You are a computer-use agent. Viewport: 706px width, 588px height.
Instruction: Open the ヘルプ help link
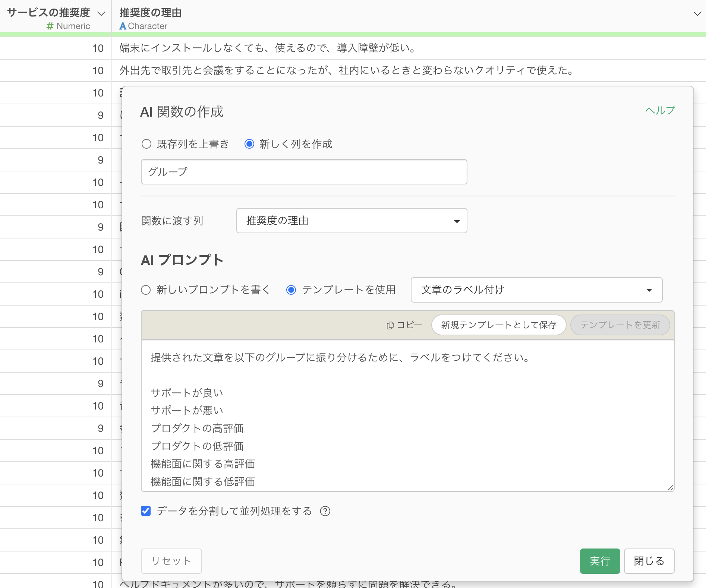(x=660, y=110)
